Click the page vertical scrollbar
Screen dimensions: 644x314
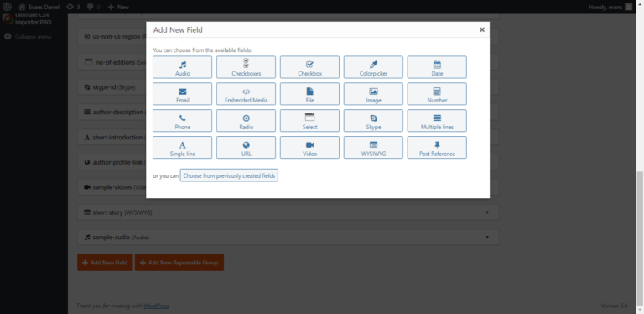[641, 238]
